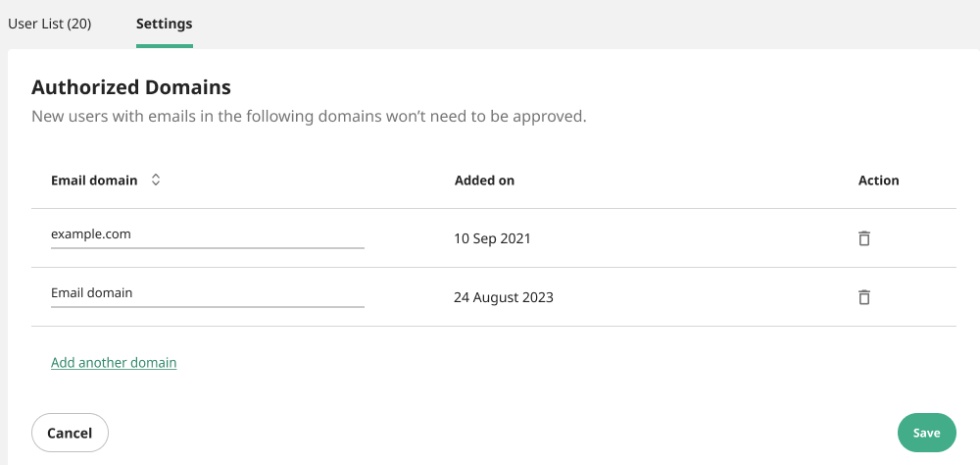Click the Email domain column header
This screenshot has width=980, height=465.
coord(94,181)
